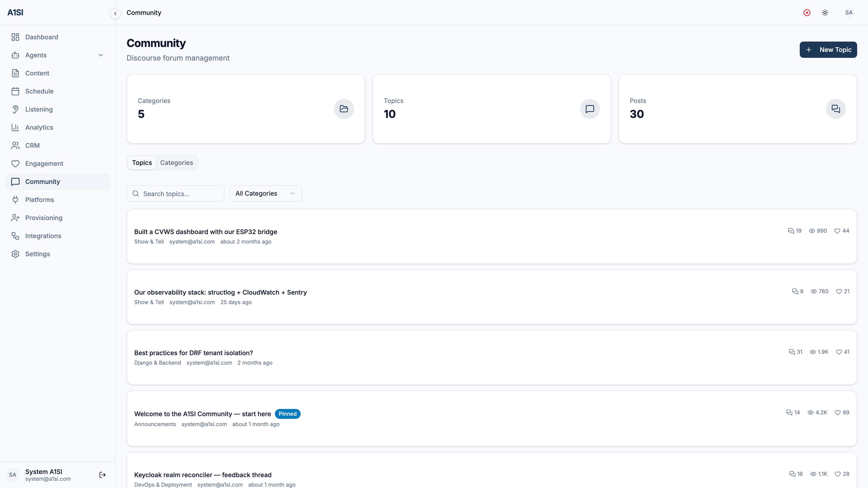Click the SA avatar in sidebar footer

pos(12,475)
